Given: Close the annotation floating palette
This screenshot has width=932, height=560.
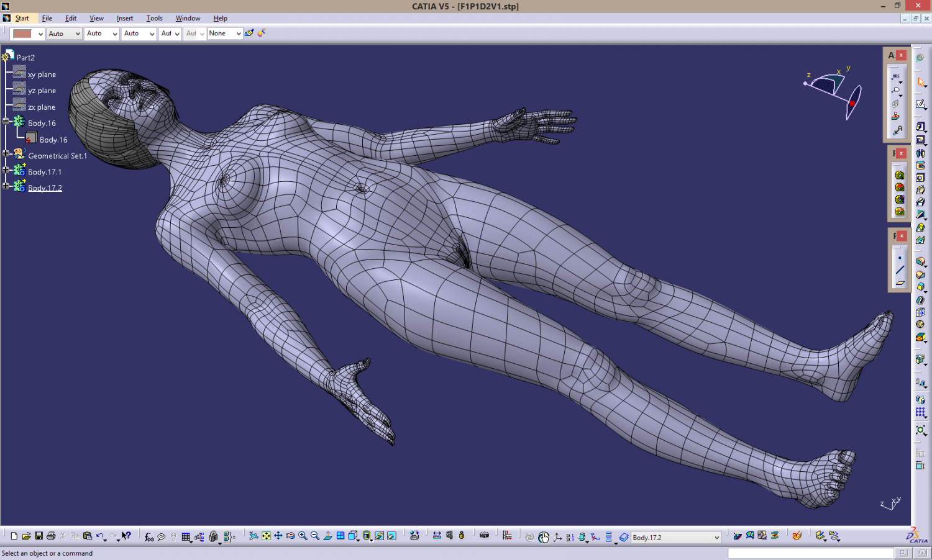Looking at the screenshot, I should coord(901,55).
